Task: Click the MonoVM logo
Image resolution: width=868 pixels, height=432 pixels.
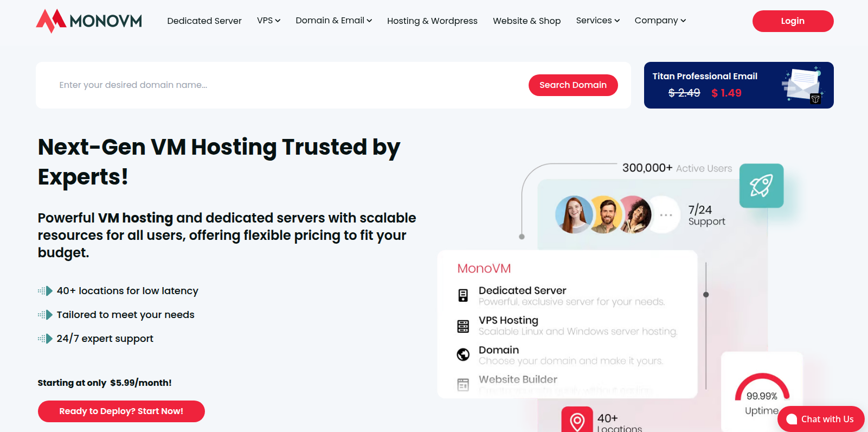Action: click(x=89, y=21)
